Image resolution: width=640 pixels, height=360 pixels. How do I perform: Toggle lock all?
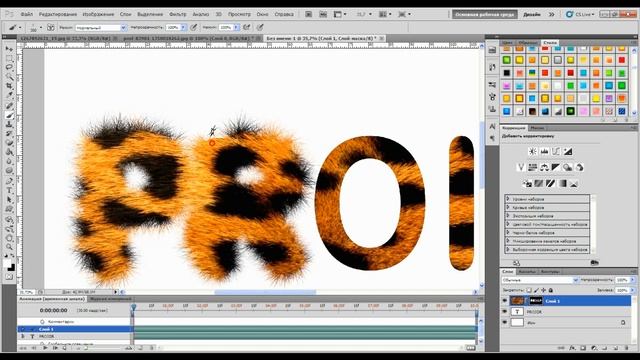point(551,290)
